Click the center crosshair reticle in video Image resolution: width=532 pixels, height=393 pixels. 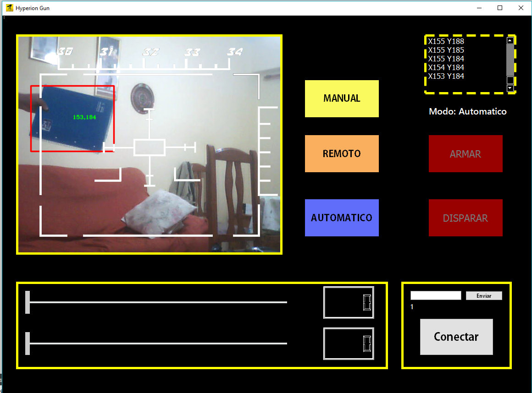coord(150,147)
